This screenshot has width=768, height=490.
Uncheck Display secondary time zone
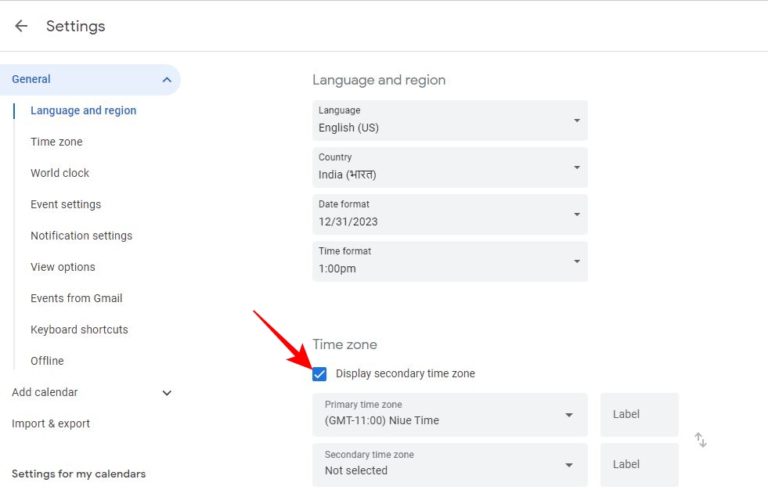[x=320, y=374]
